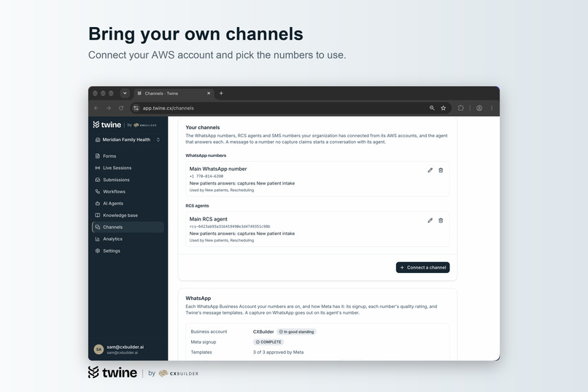Click the COMPLETE Meta signup badge

click(x=268, y=342)
